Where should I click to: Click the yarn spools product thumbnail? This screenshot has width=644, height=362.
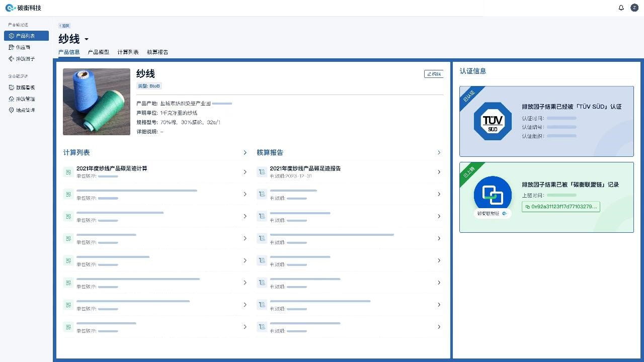(x=97, y=102)
